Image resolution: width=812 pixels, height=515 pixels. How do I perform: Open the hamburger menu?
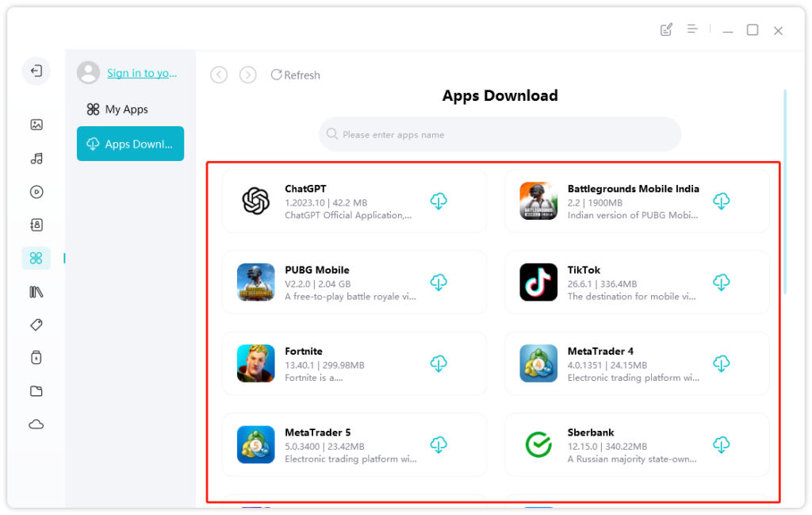point(694,29)
